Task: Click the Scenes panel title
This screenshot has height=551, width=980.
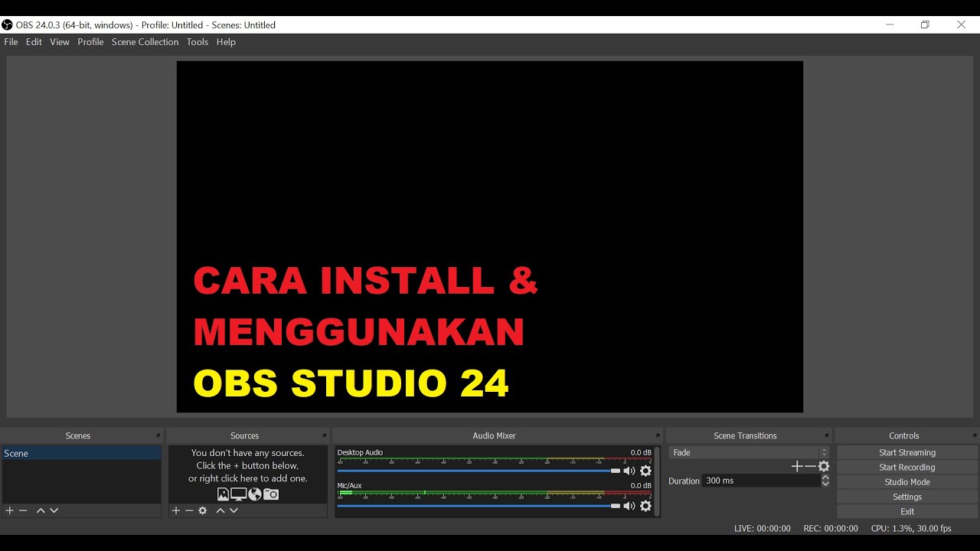Action: (78, 435)
